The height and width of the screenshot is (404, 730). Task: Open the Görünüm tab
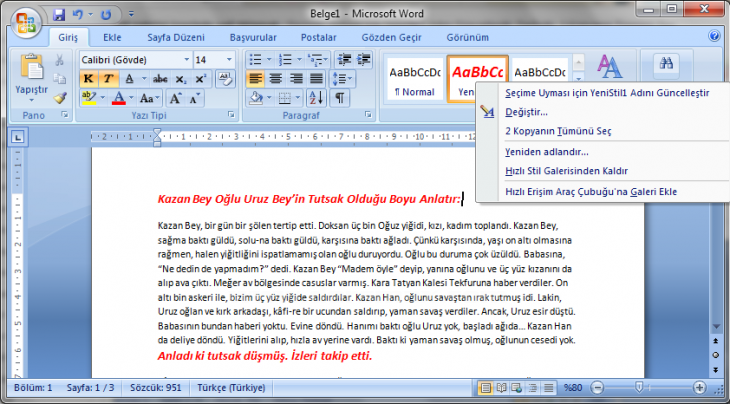point(468,38)
